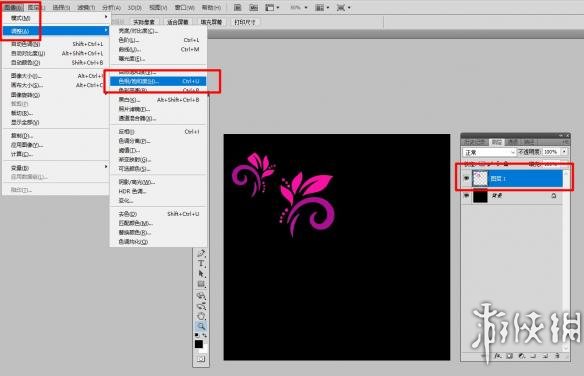Image resolution: width=584 pixels, height=376 pixels.
Task: Choose 去色 (Shift+Ctrl+U)
Action: click(x=158, y=214)
